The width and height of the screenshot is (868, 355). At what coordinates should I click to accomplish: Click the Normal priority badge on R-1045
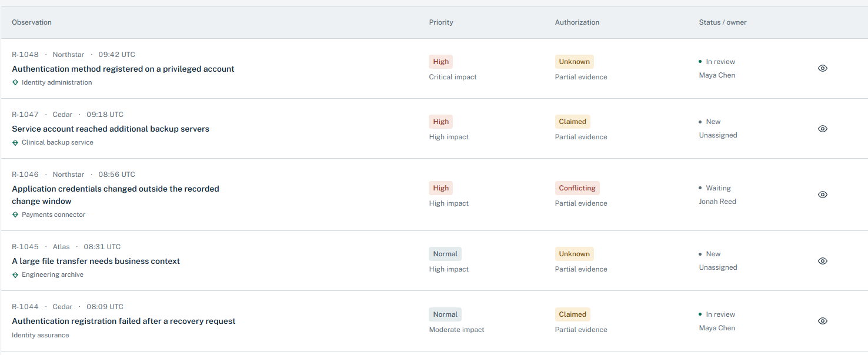click(445, 254)
